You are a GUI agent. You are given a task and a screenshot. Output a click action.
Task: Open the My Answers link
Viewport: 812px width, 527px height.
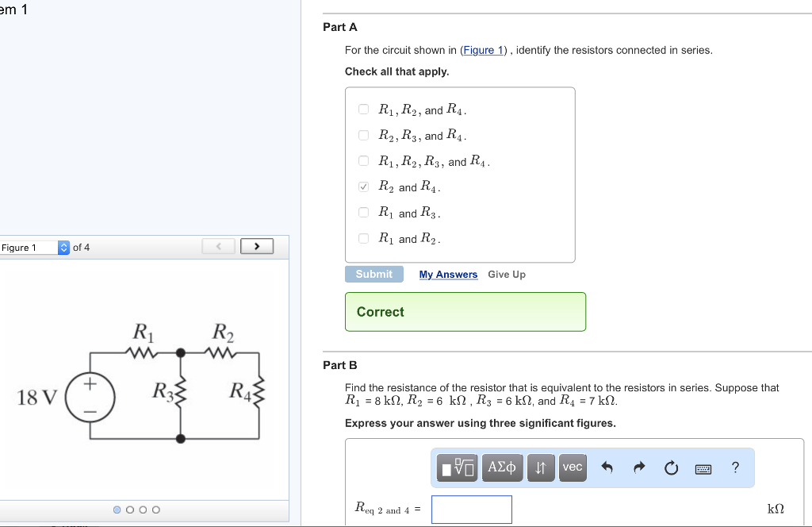click(449, 274)
